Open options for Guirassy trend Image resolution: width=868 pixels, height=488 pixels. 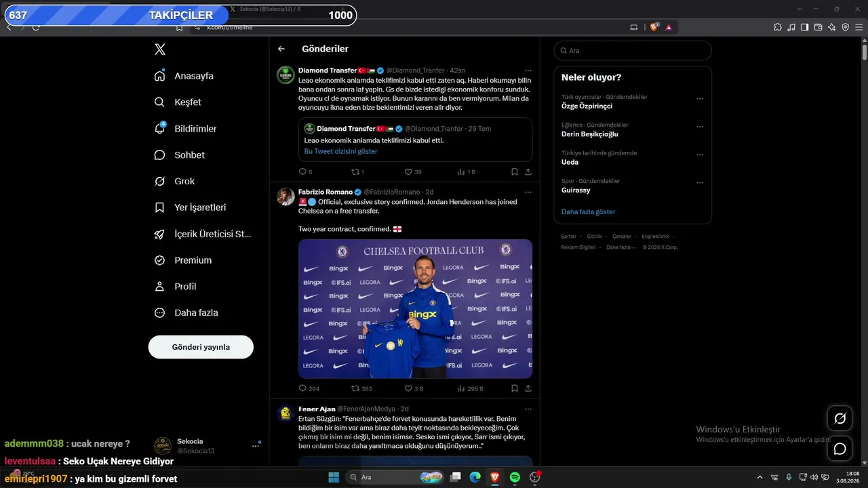(700, 183)
